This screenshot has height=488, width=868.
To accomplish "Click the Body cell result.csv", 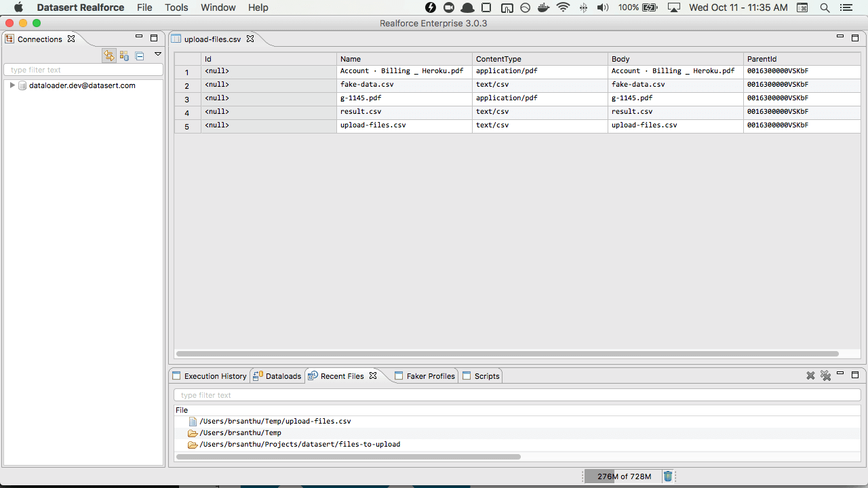I will pos(675,112).
